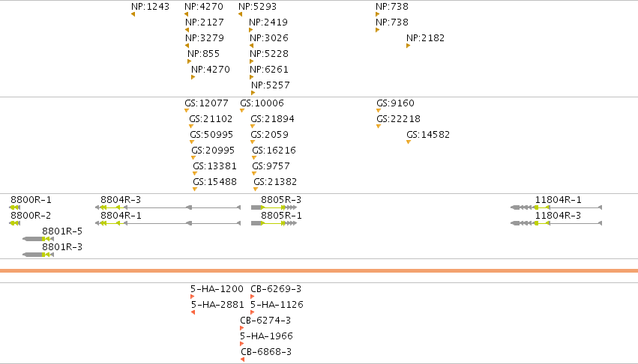Screen dimensions: 638x364
Task: Select the 8800R-2 transcript glyph
Action: pos(15,223)
